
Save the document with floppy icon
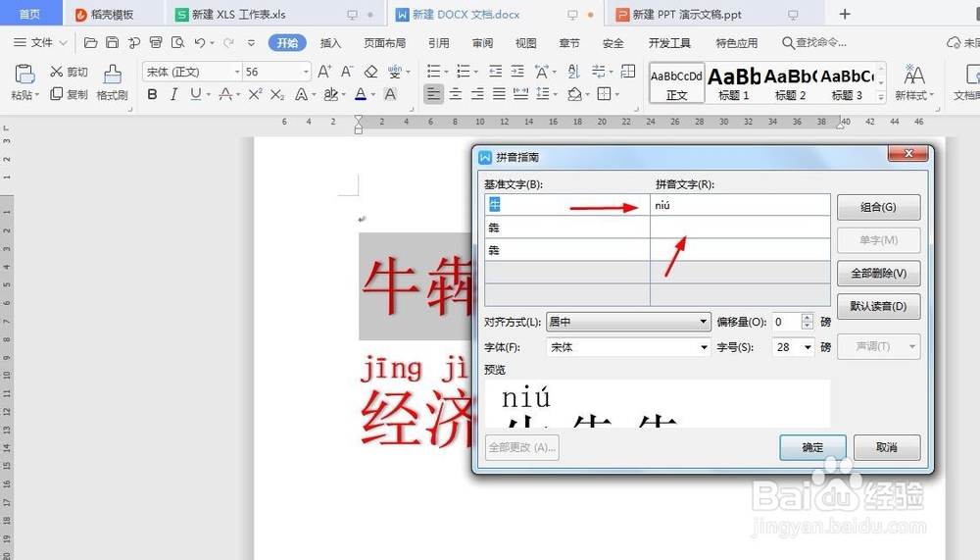[112, 42]
